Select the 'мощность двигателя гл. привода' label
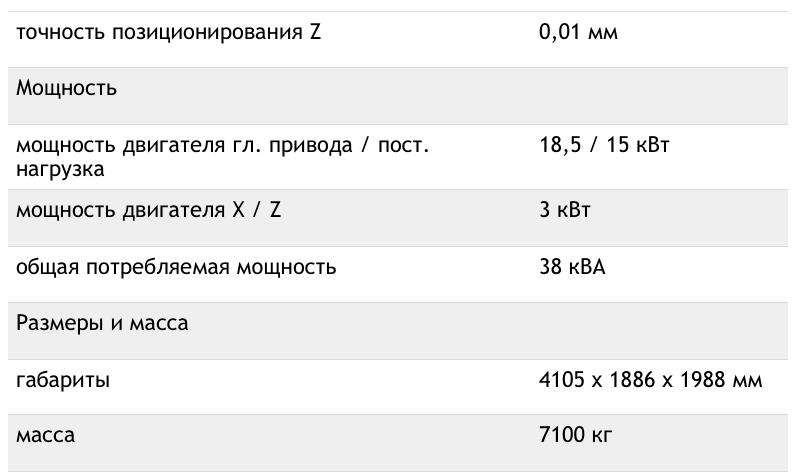 (x=184, y=146)
